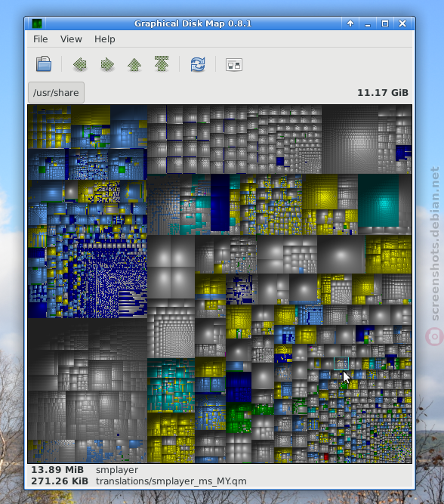Click the open folder toolbar icon

coord(44,64)
